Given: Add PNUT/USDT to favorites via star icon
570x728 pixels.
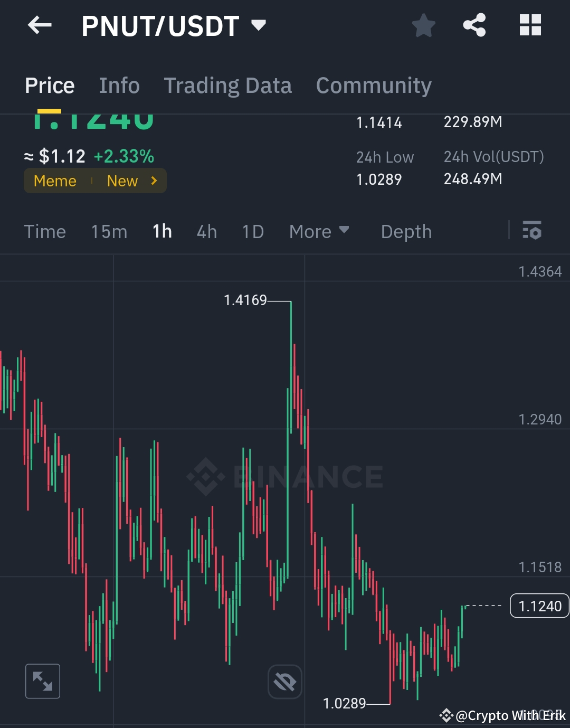Looking at the screenshot, I should 423,24.
